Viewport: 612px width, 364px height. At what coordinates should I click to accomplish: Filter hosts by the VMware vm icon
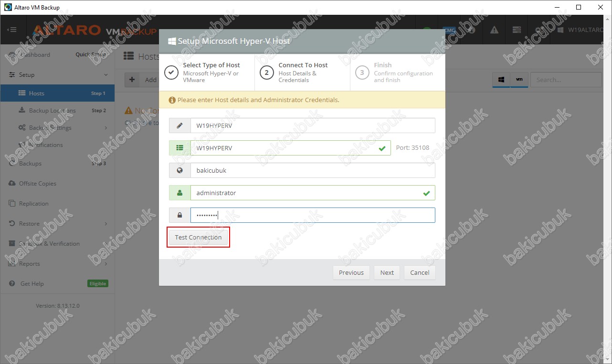point(519,80)
